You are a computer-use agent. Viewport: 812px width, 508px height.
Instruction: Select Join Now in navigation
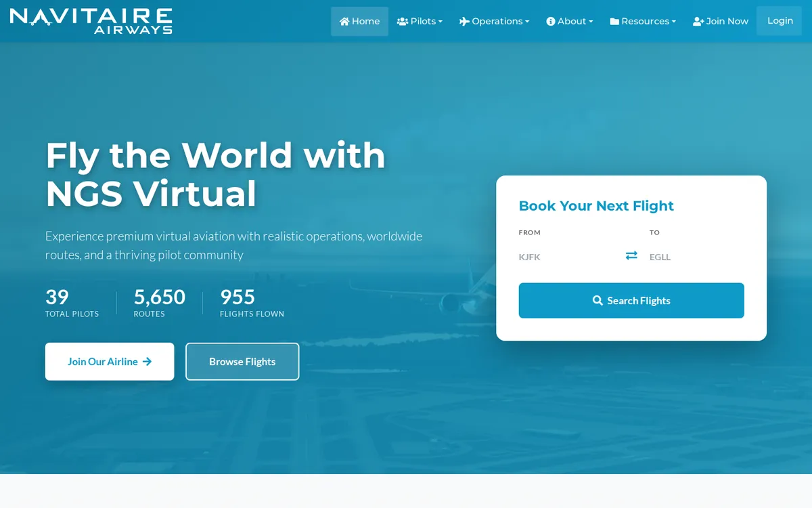coord(721,21)
